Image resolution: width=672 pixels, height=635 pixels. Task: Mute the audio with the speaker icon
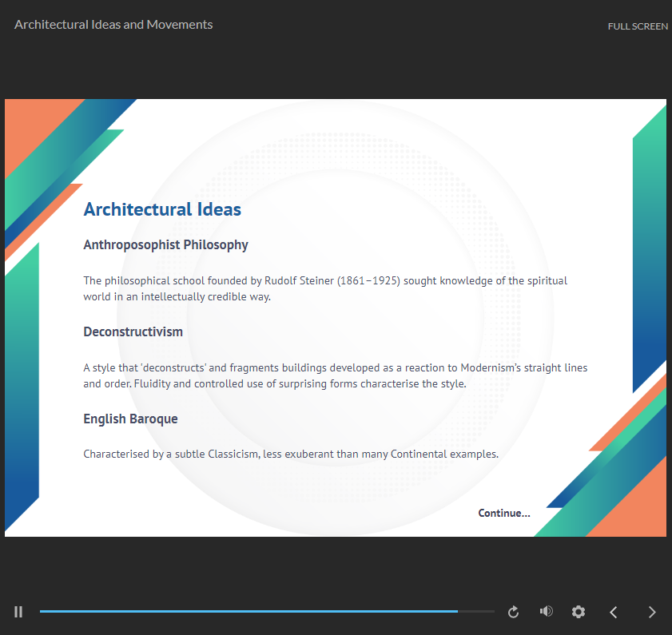(546, 612)
